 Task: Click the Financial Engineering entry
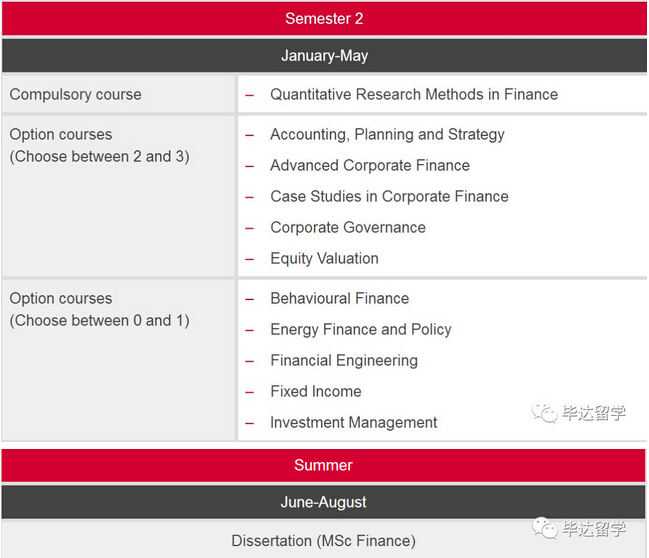344,361
